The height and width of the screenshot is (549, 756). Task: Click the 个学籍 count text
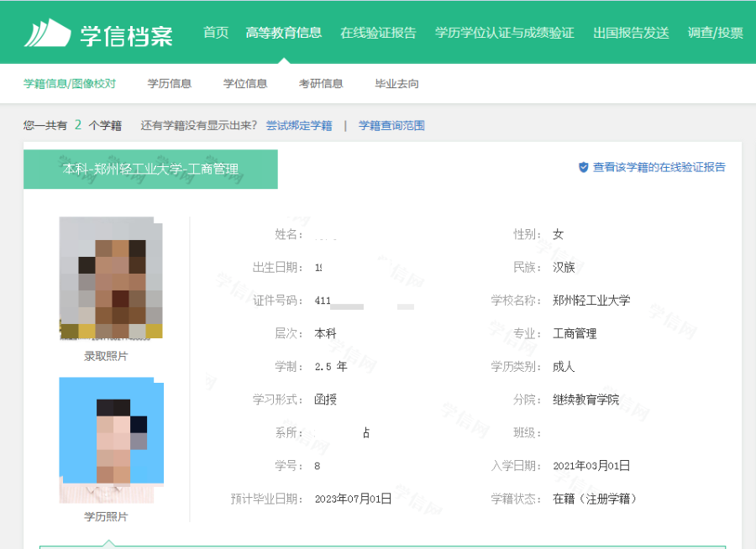click(105, 126)
